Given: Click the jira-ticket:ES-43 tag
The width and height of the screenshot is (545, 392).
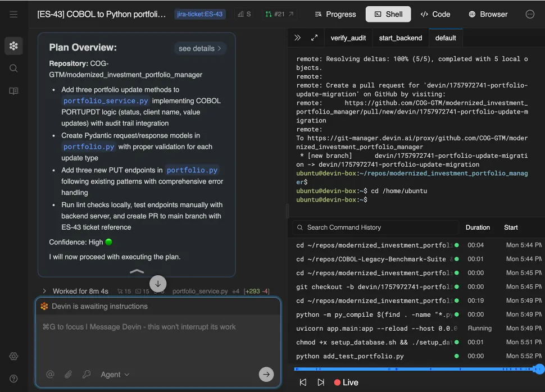Looking at the screenshot, I should coord(199,14).
